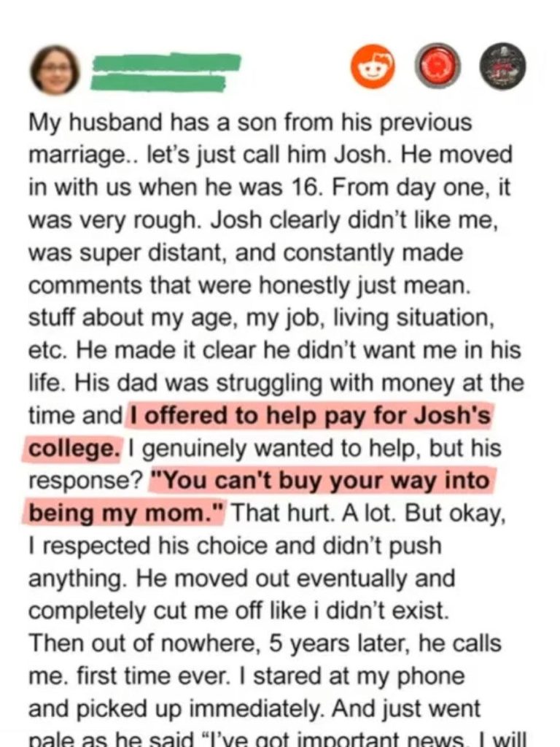The width and height of the screenshot is (560, 747).
Task: Click the opening line 'My husband has a son'
Action: [155, 123]
